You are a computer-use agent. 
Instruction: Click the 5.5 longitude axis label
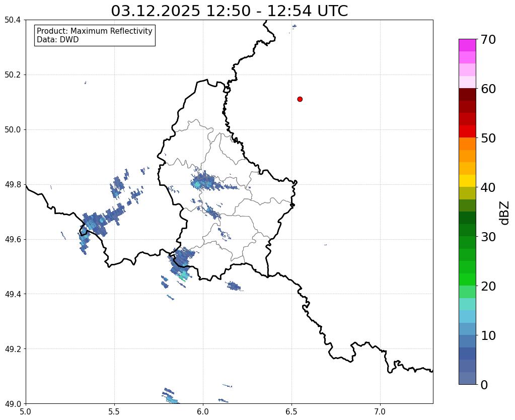tap(114, 412)
